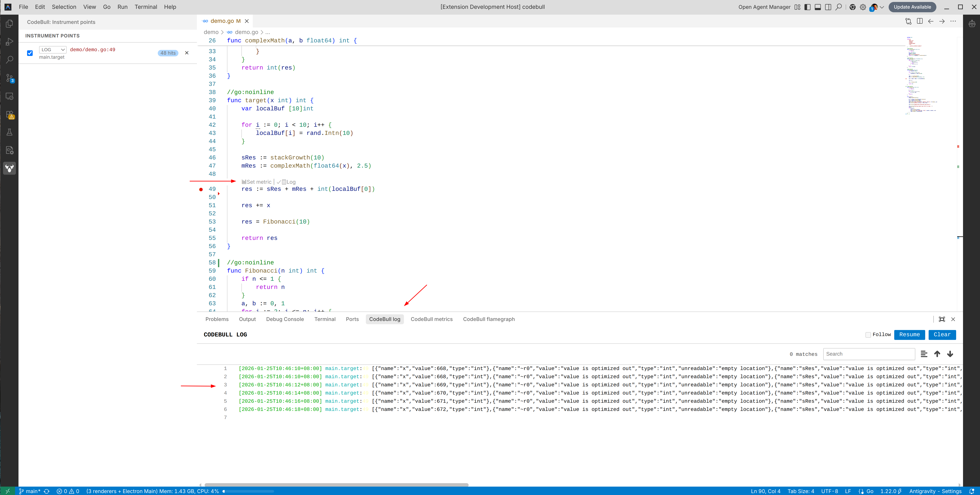
Task: Toggle the breakpoint on line 49
Action: click(x=201, y=189)
